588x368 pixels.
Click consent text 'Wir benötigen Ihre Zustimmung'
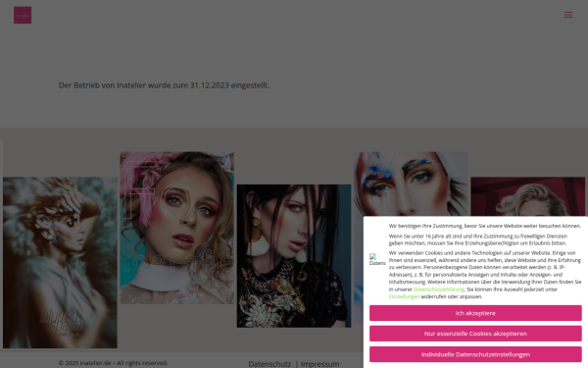(425, 226)
